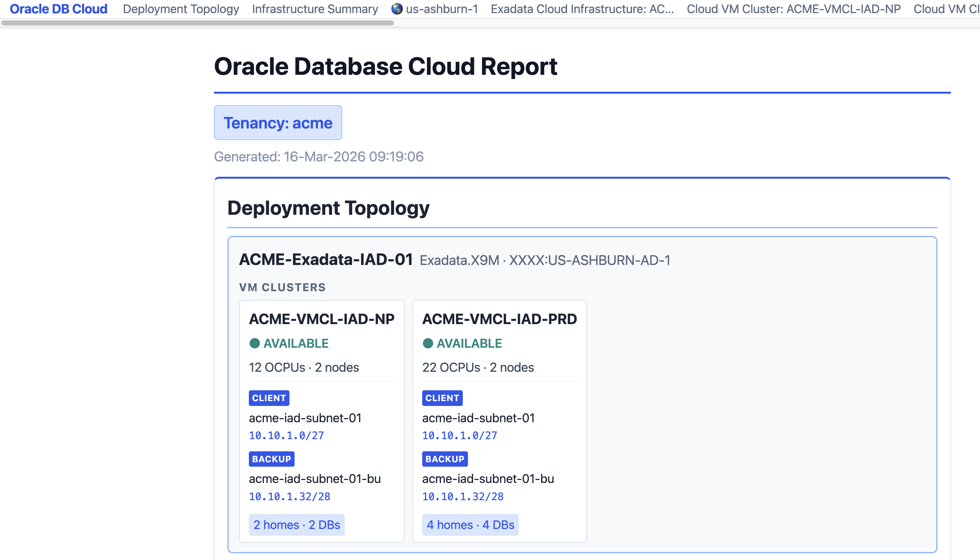Click the 2 homes · 2 DBs chip
980x560 pixels.
pos(296,525)
